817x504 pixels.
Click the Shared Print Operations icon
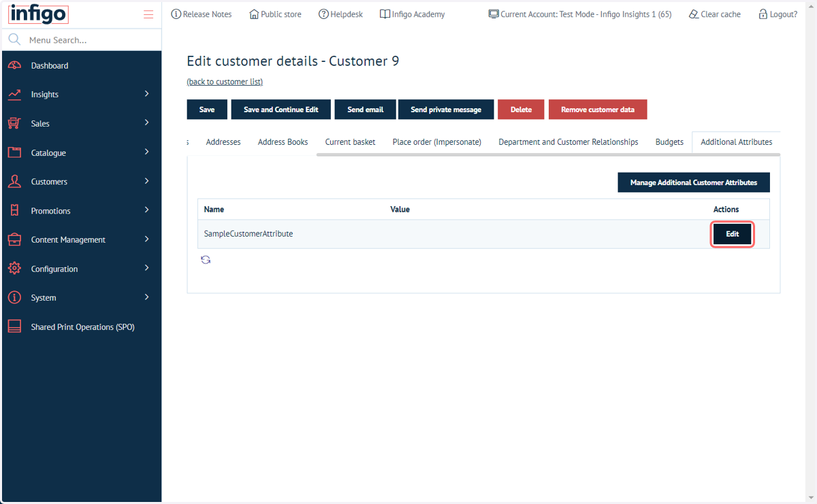tap(14, 326)
